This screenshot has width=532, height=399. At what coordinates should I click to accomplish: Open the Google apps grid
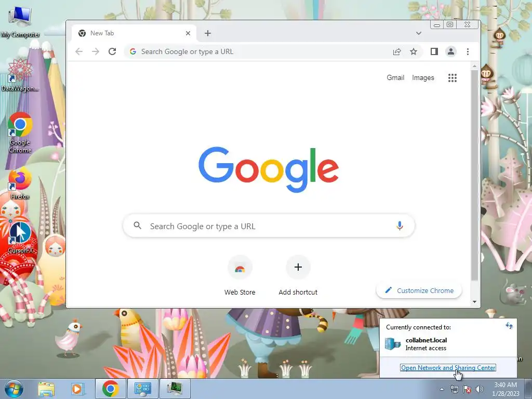(453, 78)
